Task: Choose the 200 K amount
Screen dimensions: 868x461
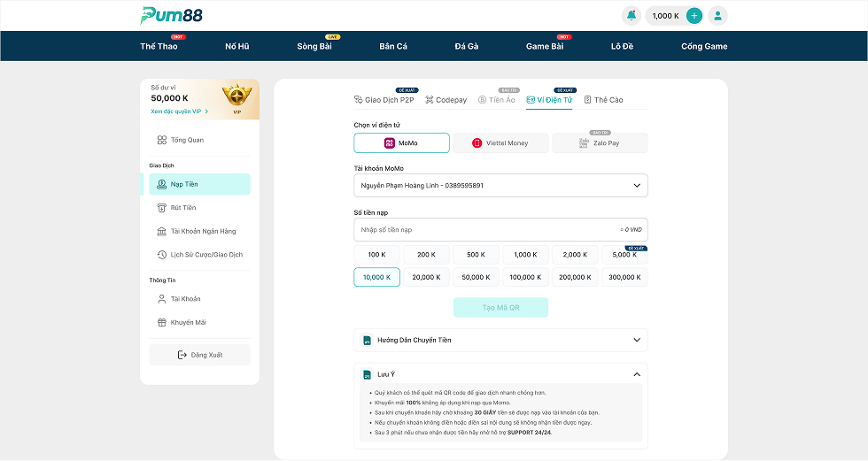Action: tap(426, 255)
